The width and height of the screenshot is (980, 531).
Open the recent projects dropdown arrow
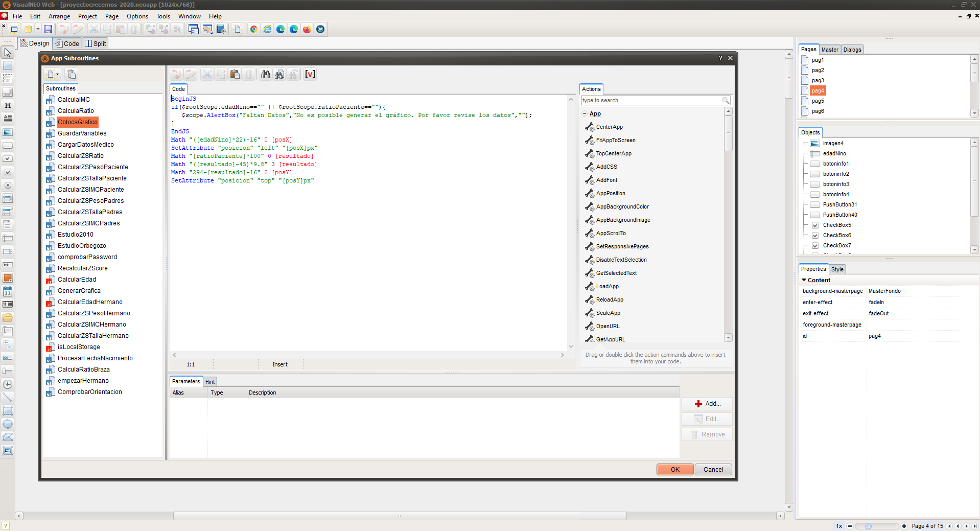38,29
